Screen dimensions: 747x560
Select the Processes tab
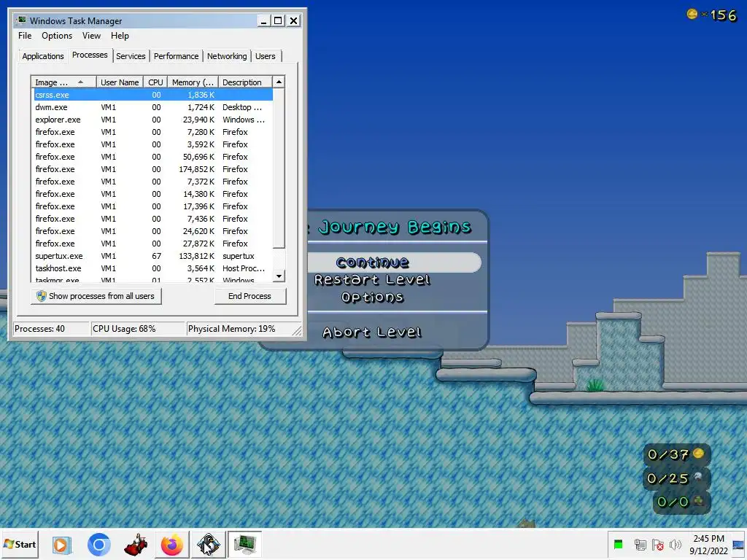tap(90, 55)
